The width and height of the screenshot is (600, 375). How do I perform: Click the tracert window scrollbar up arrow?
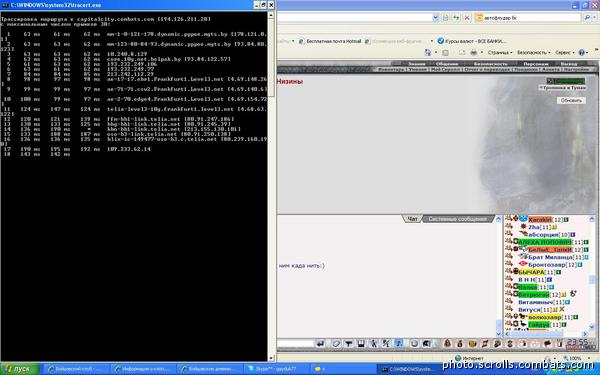tap(271, 15)
